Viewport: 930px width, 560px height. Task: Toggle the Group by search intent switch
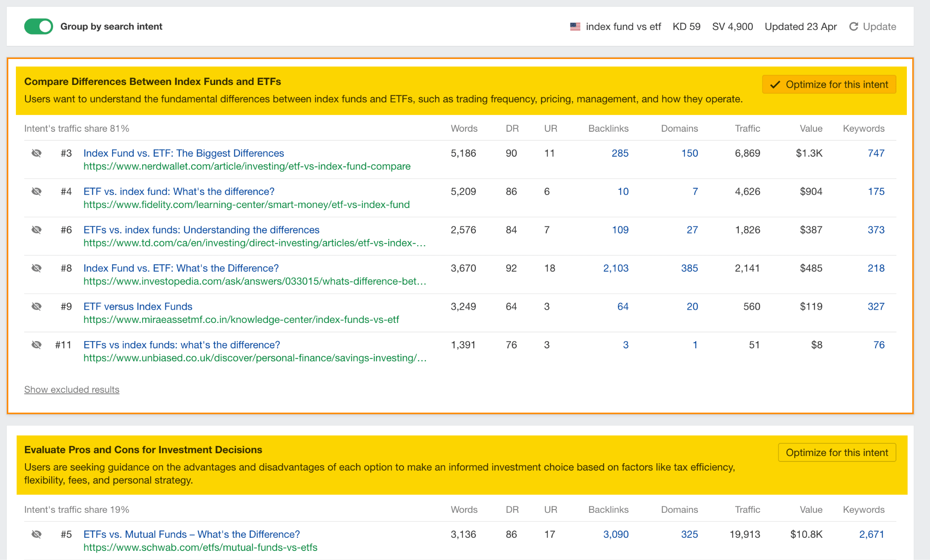pyautogui.click(x=39, y=26)
